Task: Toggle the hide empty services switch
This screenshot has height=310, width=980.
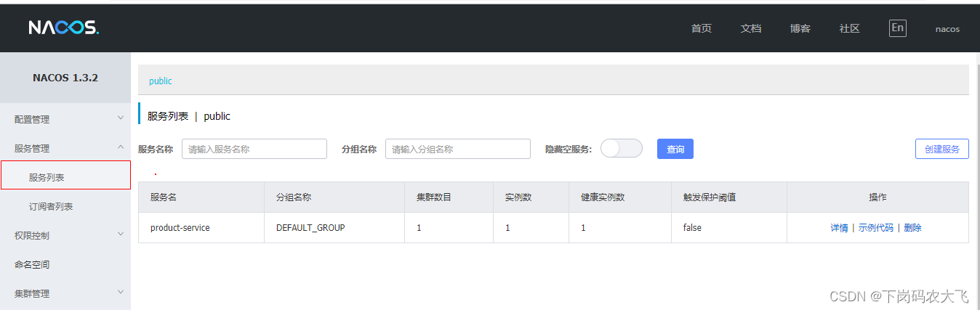Action: 622,148
